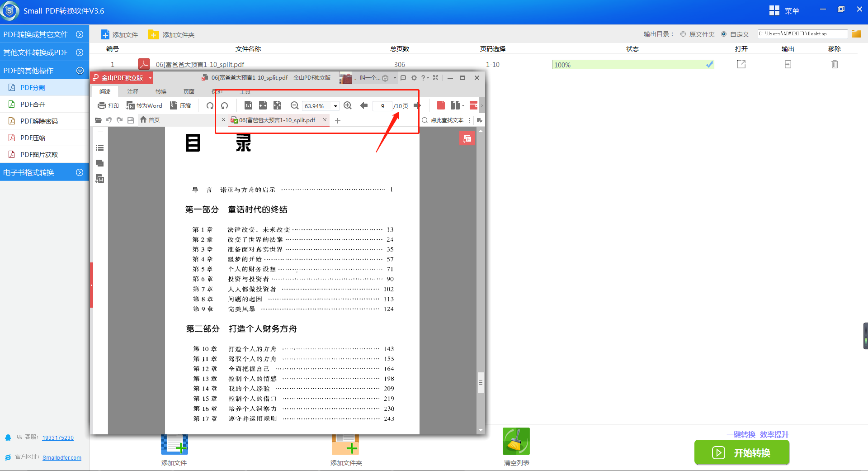The image size is (868, 471).
Task: Click the 清空列表 broom button
Action: tap(516, 447)
